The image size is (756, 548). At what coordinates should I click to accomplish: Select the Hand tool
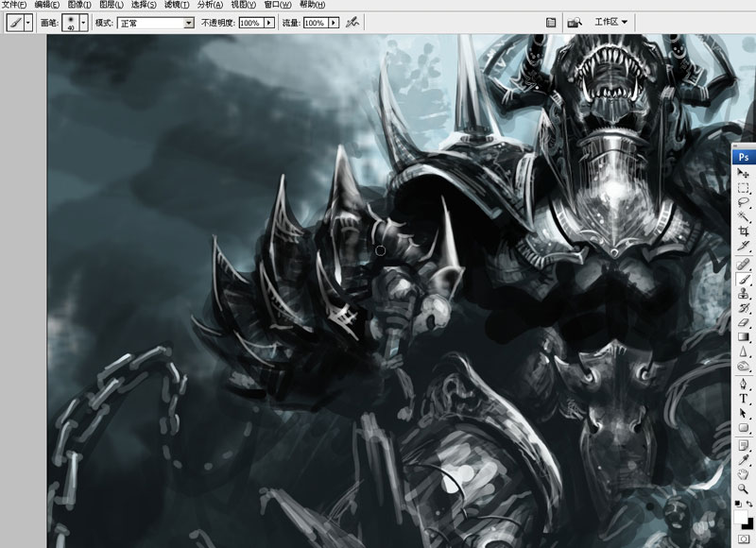[743, 474]
